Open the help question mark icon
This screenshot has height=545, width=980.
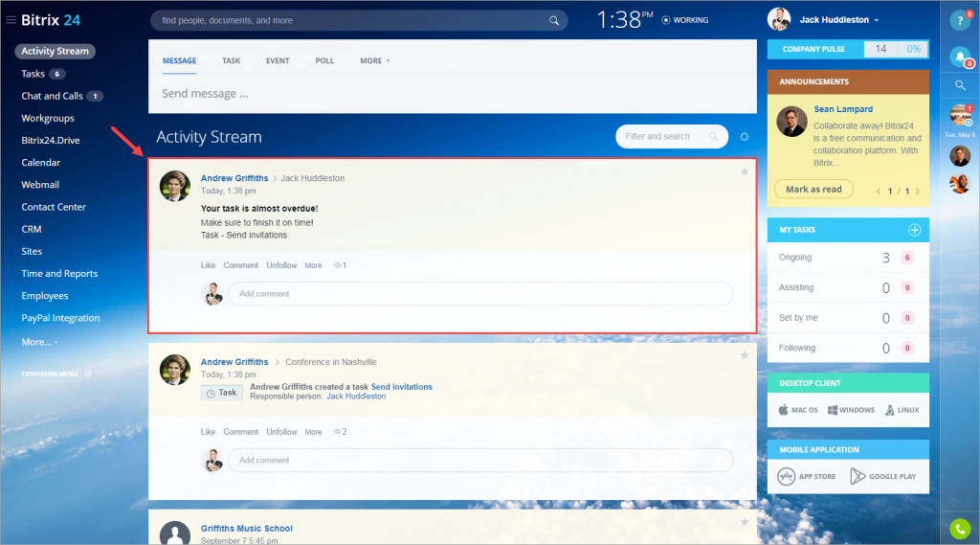pyautogui.click(x=960, y=21)
